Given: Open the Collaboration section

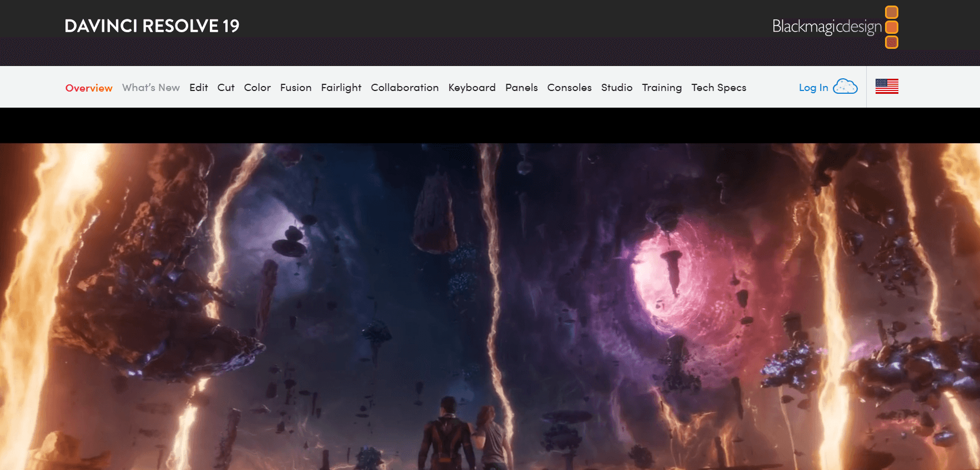Looking at the screenshot, I should [405, 88].
